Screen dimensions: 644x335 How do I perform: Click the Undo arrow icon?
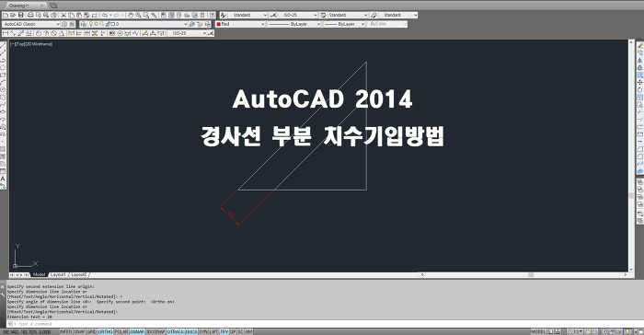pos(105,15)
